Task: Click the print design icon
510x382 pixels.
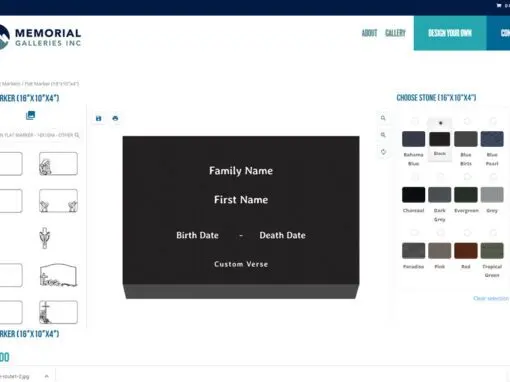Action: 115,118
